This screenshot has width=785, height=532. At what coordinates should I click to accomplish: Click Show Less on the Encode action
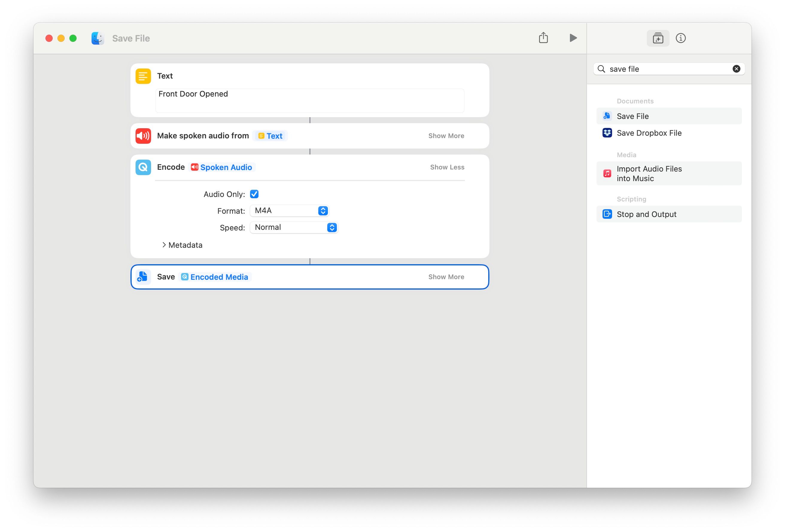click(x=447, y=167)
